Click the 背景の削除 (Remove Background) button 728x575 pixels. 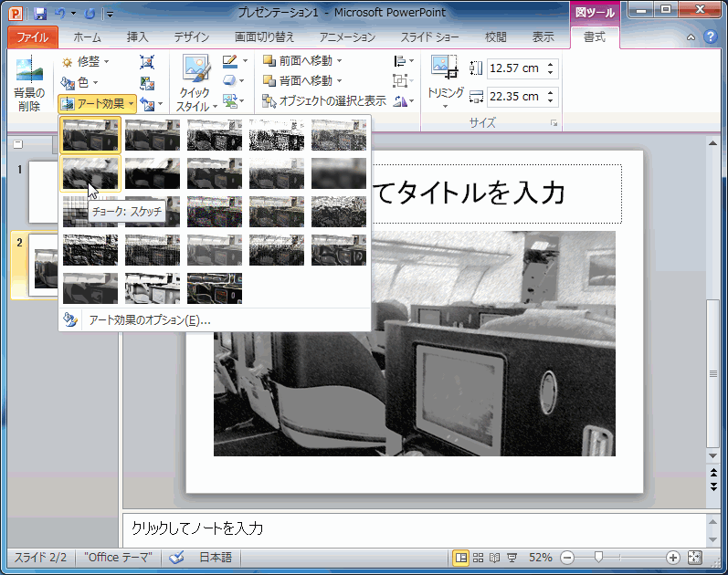(29, 84)
